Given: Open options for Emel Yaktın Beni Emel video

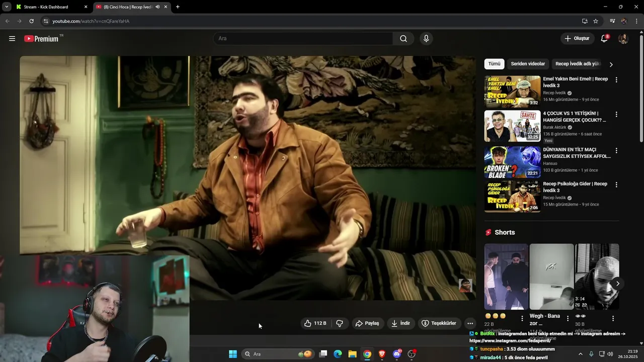Looking at the screenshot, I should point(616,80).
